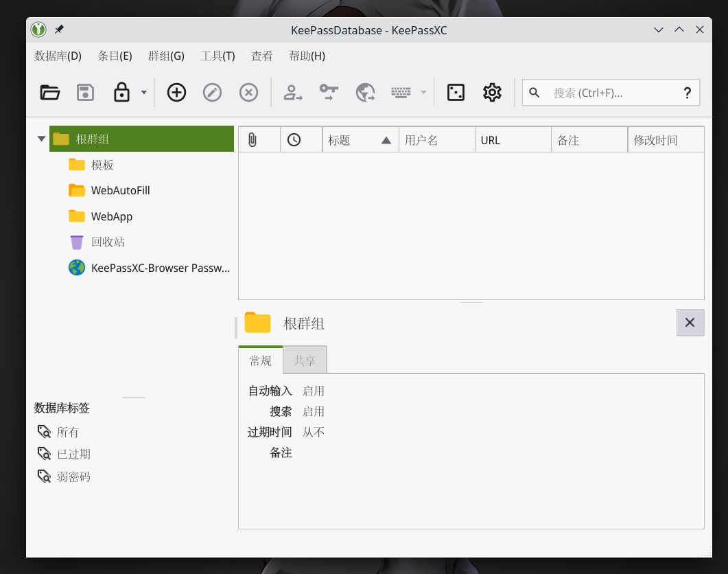Sort entries by 备注 column header
728x574 pixels.
click(589, 139)
